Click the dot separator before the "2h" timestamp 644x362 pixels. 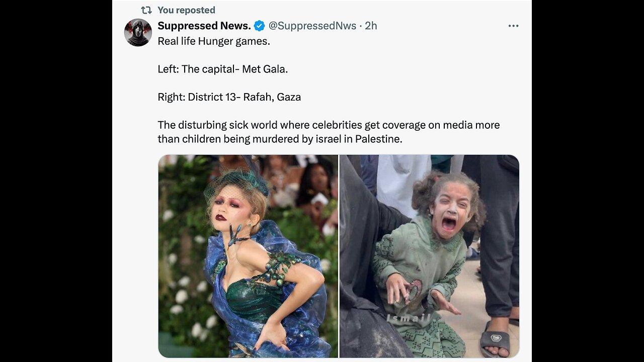click(360, 26)
